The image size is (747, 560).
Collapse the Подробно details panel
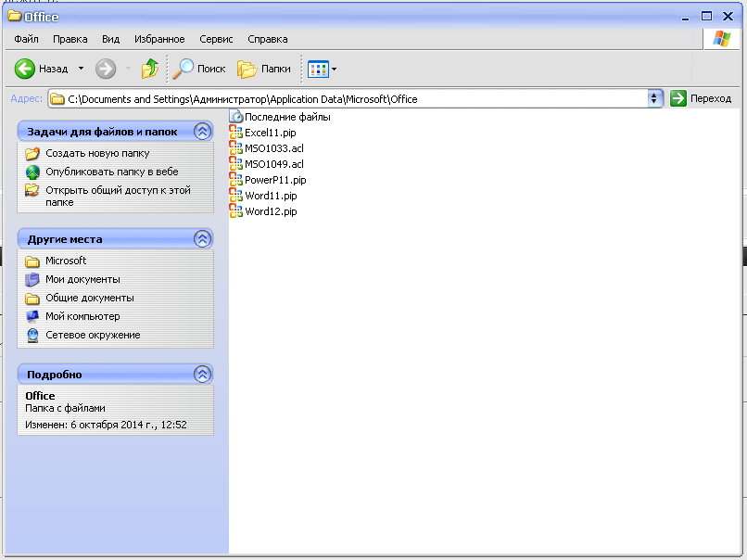pyautogui.click(x=202, y=375)
